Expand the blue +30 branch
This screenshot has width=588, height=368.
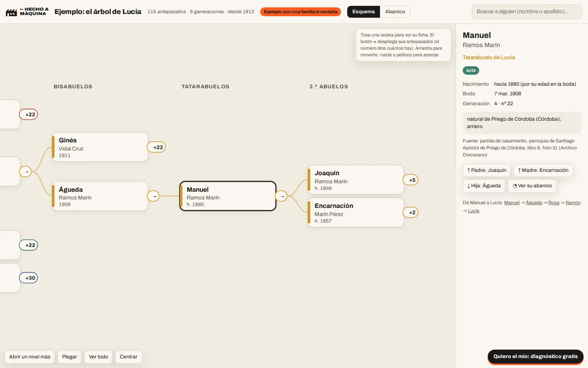pos(29,278)
